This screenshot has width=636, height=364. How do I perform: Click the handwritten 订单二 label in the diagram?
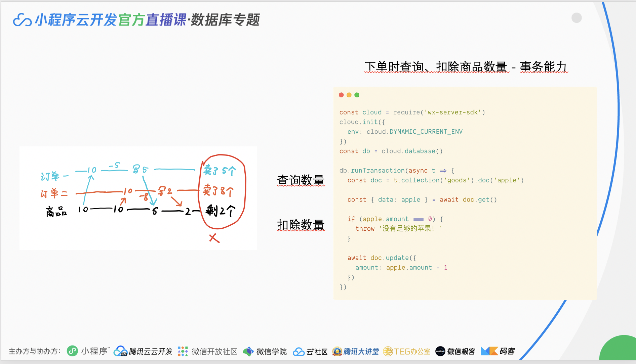coord(54,193)
